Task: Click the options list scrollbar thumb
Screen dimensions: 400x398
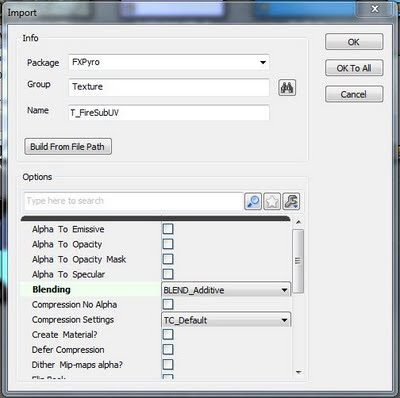Action: pos(298,261)
